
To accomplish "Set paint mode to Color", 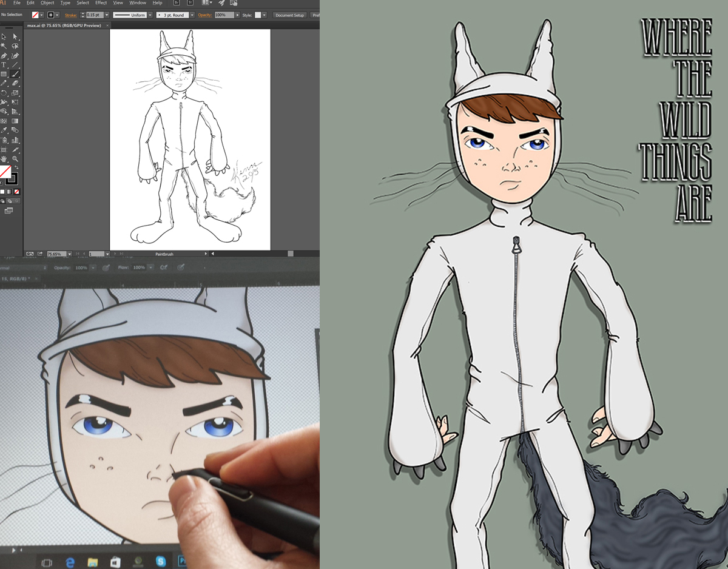I will pos(2,192).
